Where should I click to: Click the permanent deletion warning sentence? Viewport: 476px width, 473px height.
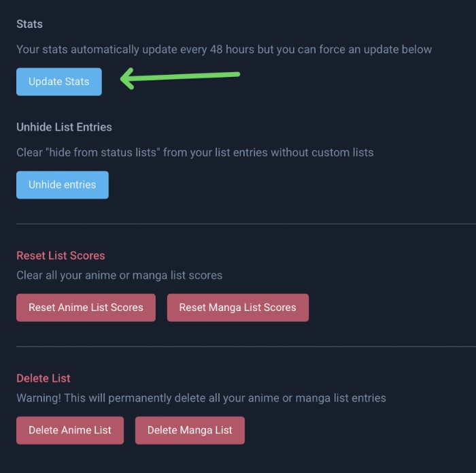tap(201, 397)
